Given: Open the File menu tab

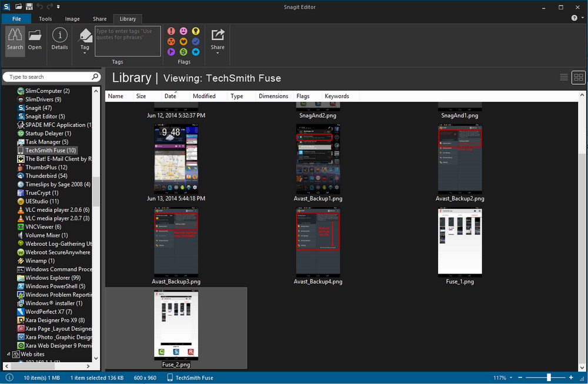Looking at the screenshot, I should coord(16,19).
